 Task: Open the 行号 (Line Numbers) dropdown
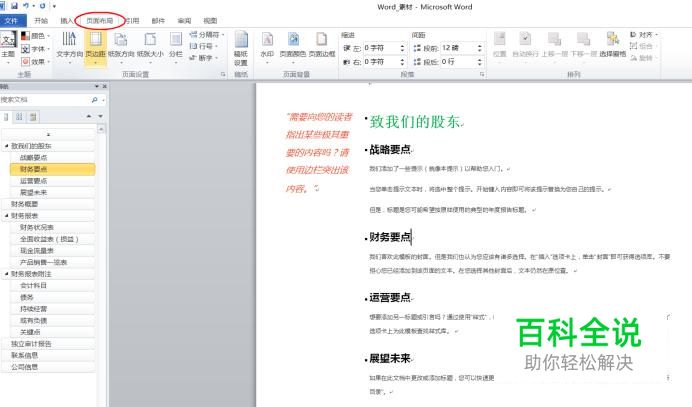[x=203, y=46]
